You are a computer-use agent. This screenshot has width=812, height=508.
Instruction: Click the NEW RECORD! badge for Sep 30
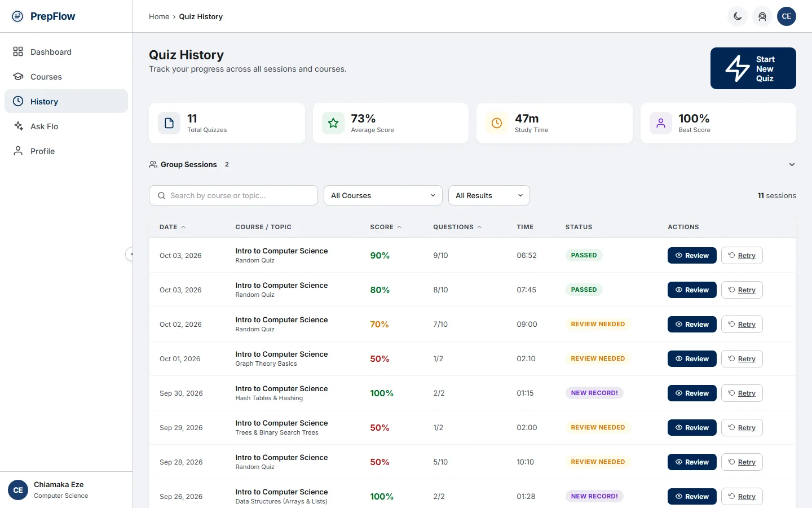click(594, 393)
